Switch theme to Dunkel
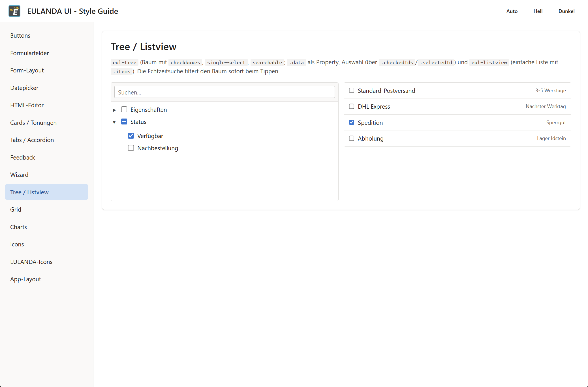Screen dimensions: 588x387 pyautogui.click(x=566, y=11)
